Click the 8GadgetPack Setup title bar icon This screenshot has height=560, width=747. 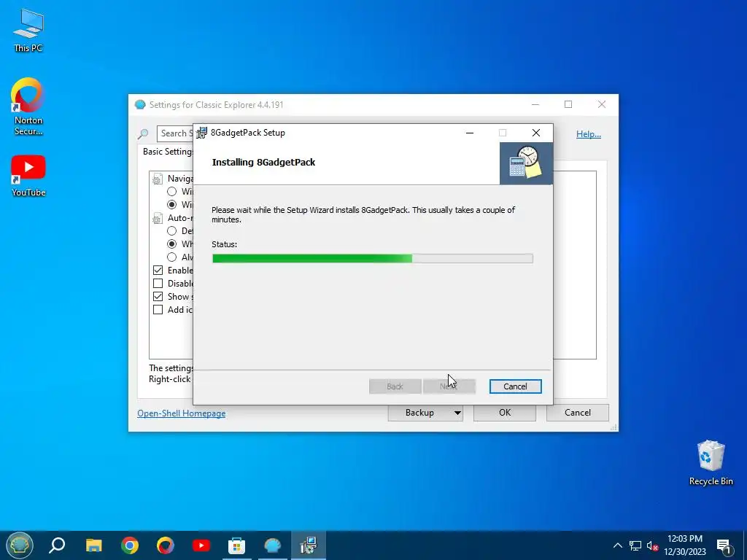point(202,133)
